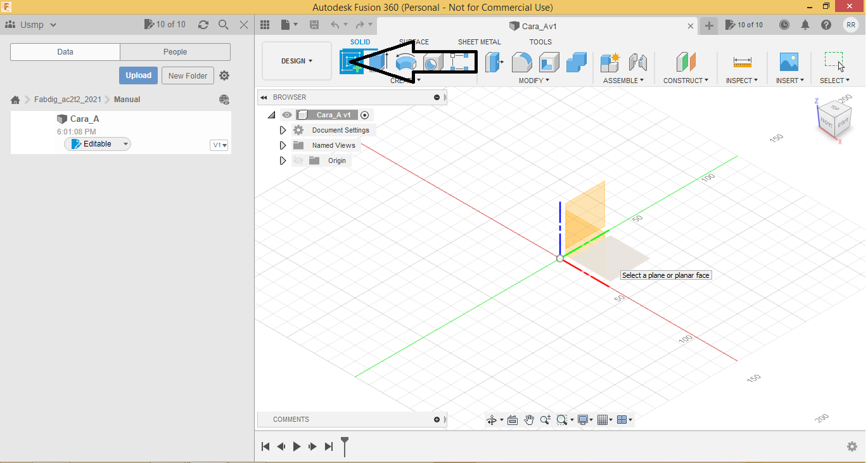Select the Press Pull tool

pos(494,62)
